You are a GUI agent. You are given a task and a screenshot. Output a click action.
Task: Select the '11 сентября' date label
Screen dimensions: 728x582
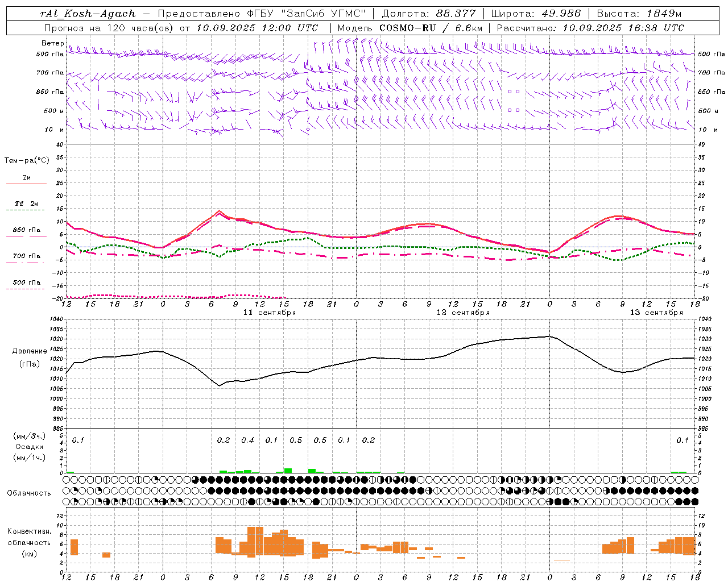pos(270,313)
